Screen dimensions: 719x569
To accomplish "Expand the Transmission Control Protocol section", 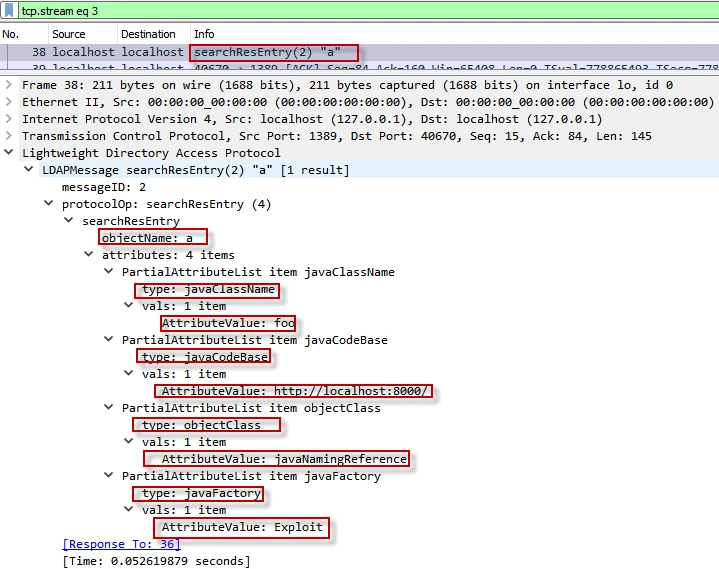I will coord(10,137).
